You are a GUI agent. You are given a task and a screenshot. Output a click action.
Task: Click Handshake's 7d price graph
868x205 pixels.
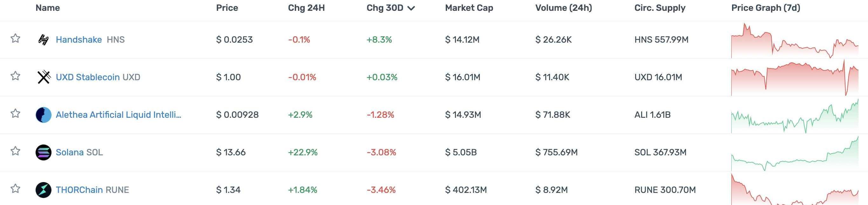coord(795,41)
